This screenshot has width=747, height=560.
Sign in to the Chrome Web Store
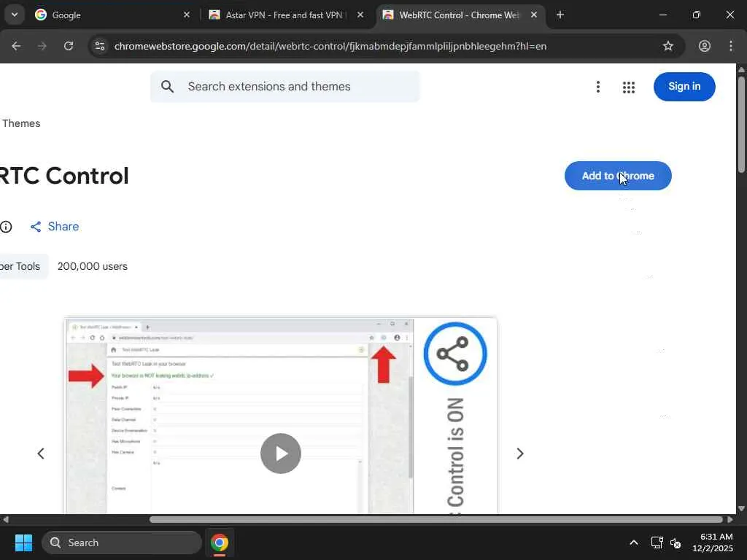tap(684, 87)
